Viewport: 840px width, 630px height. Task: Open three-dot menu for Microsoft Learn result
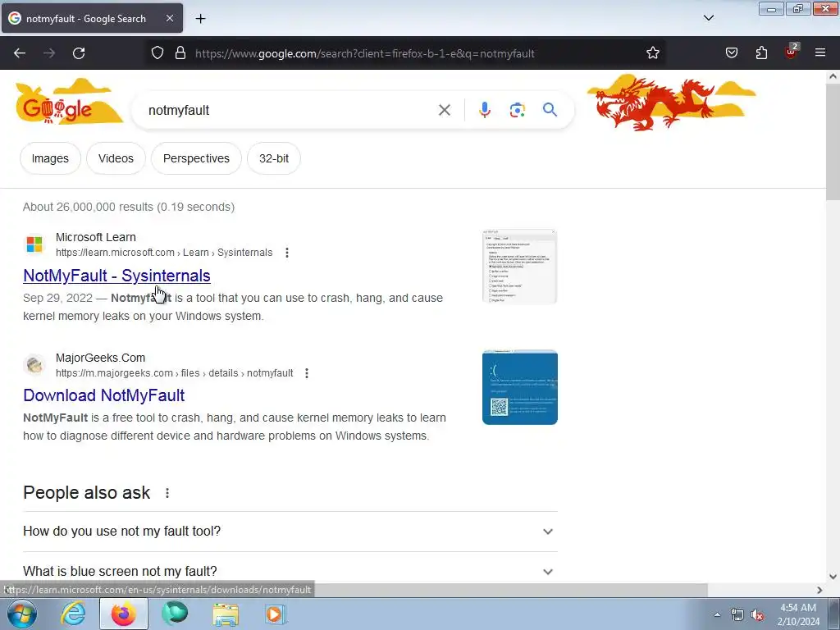pyautogui.click(x=287, y=253)
